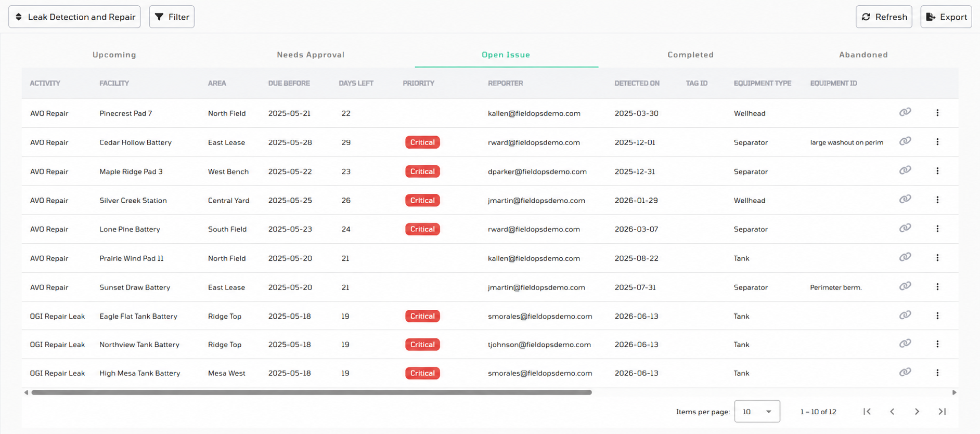980x434 pixels.
Task: Open more options for Silver Creek Station
Action: point(937,200)
